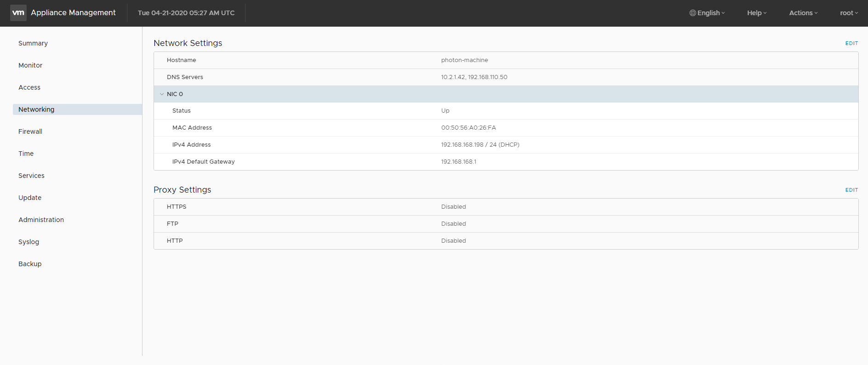
Task: Open the English language dropdown
Action: 708,13
